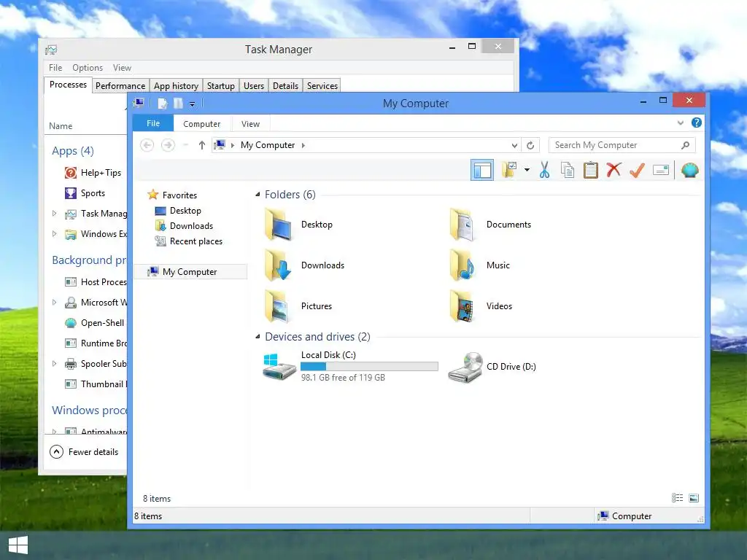Screen dimensions: 747x560
Task: Toggle Fewer details in Task Manager
Action: point(84,452)
